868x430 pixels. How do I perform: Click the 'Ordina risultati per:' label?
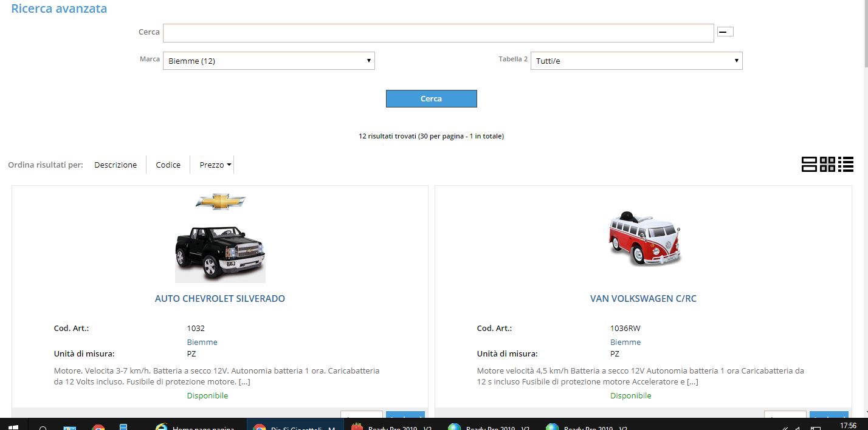click(46, 165)
